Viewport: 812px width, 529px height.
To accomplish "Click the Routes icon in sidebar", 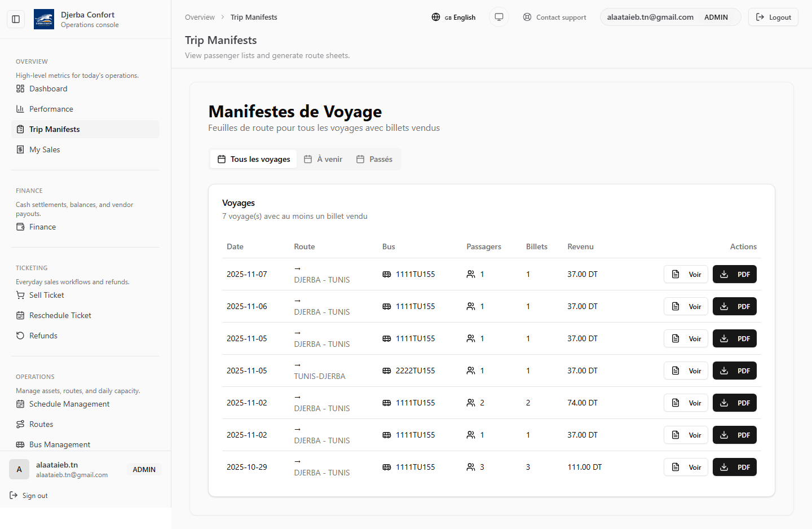I will tap(20, 424).
